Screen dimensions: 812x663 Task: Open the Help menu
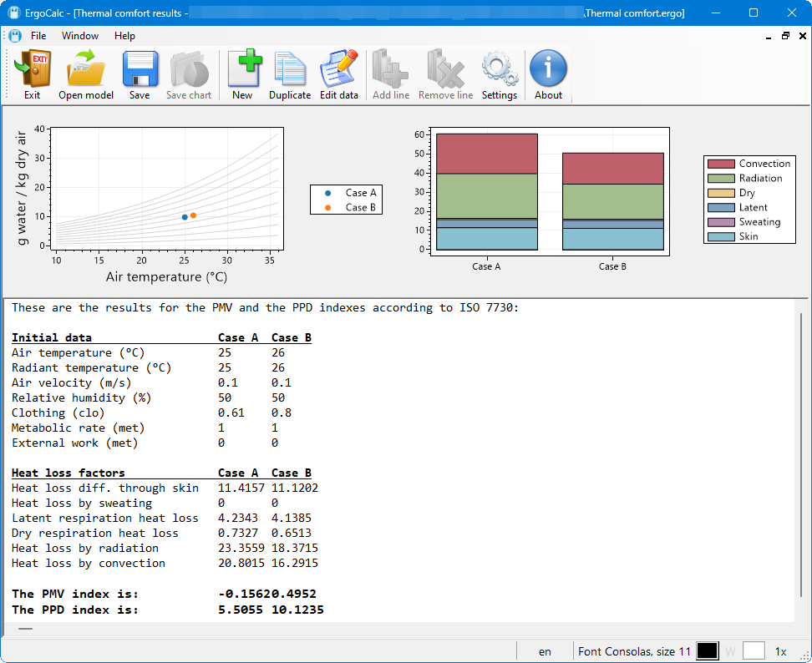pos(124,36)
